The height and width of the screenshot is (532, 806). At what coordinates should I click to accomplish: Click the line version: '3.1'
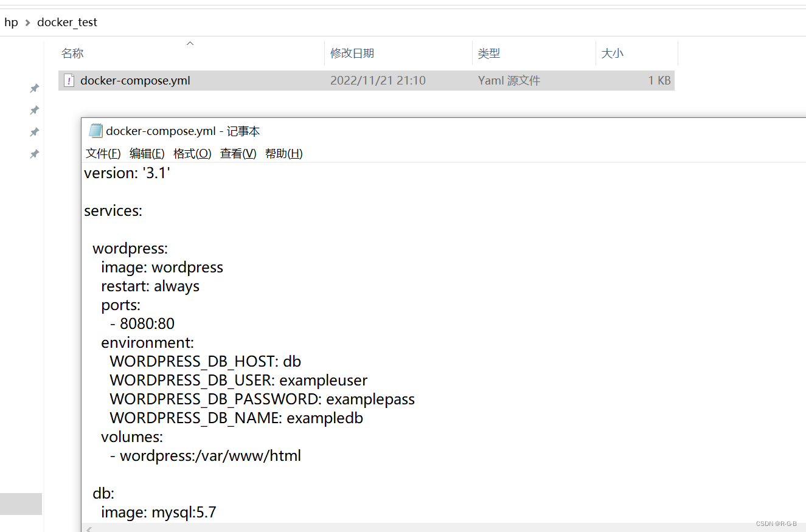point(127,173)
